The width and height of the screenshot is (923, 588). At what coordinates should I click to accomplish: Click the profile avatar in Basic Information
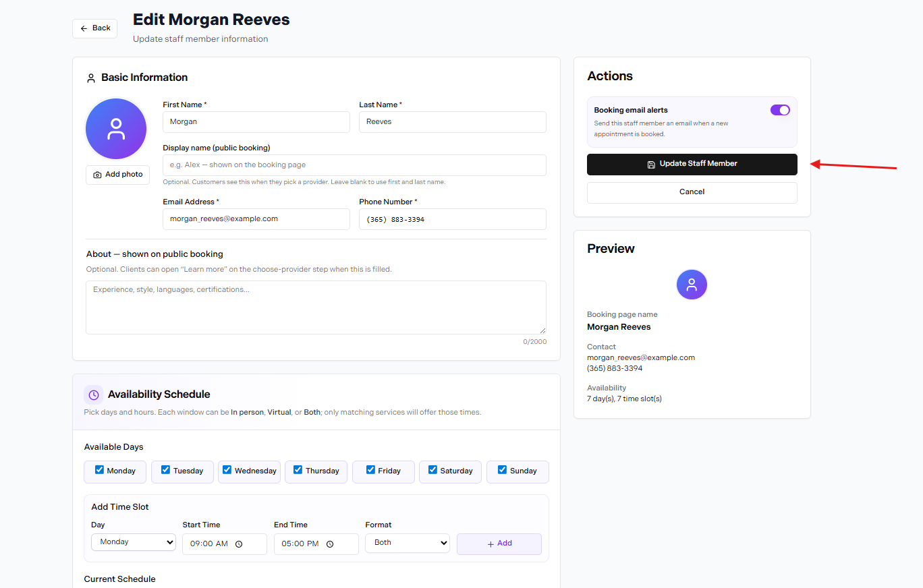(x=116, y=129)
